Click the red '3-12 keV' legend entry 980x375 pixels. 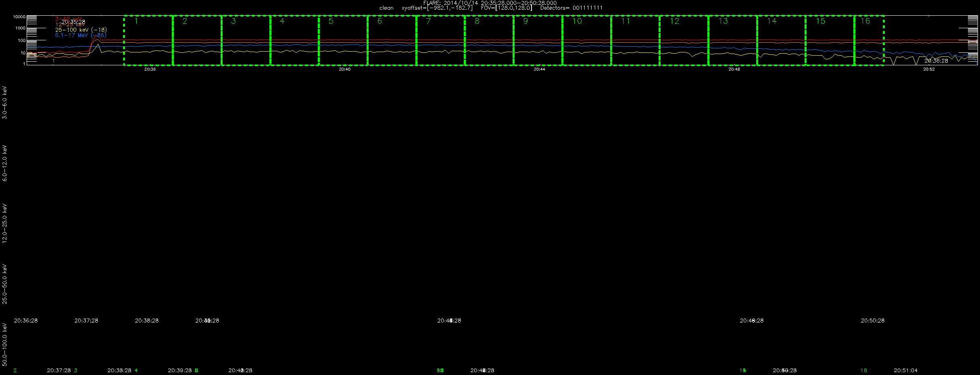[x=69, y=19]
